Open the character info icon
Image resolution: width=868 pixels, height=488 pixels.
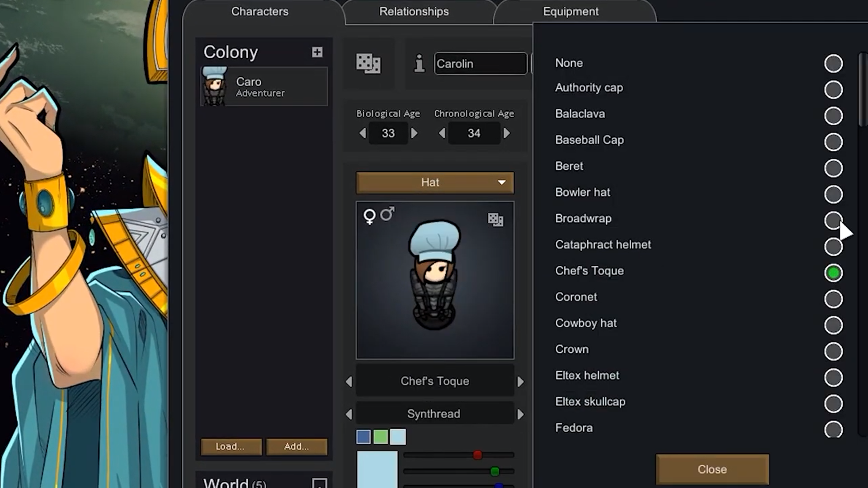(419, 64)
